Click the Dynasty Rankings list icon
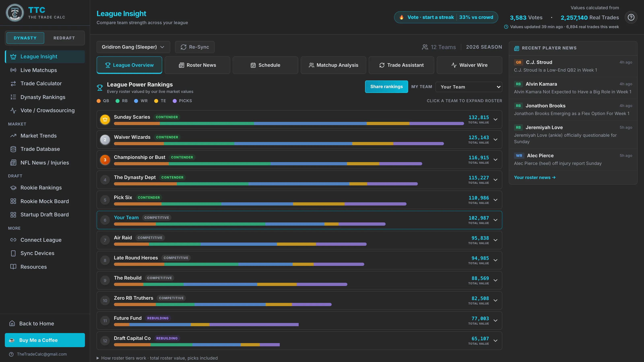The image size is (644, 362). tap(13, 97)
